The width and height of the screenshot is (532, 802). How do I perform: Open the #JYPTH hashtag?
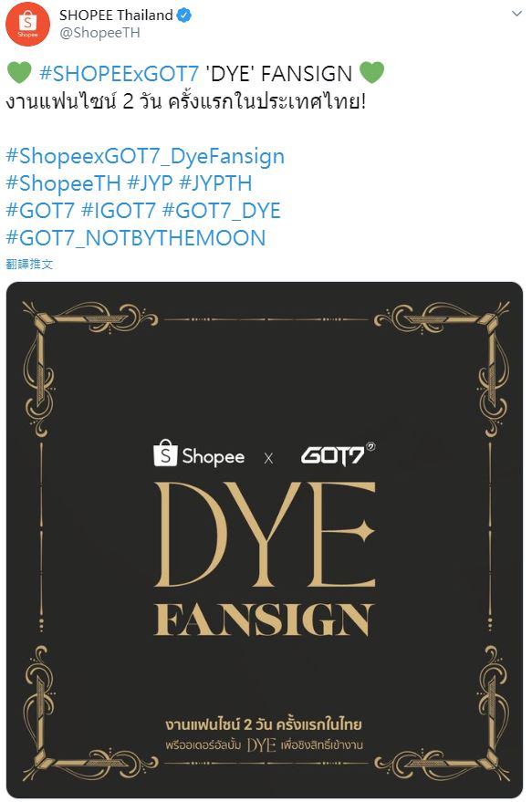(216, 183)
